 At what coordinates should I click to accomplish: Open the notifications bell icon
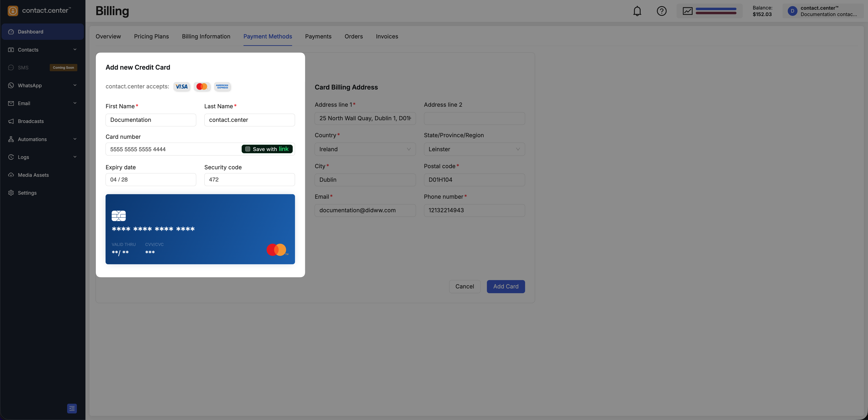[x=637, y=11]
